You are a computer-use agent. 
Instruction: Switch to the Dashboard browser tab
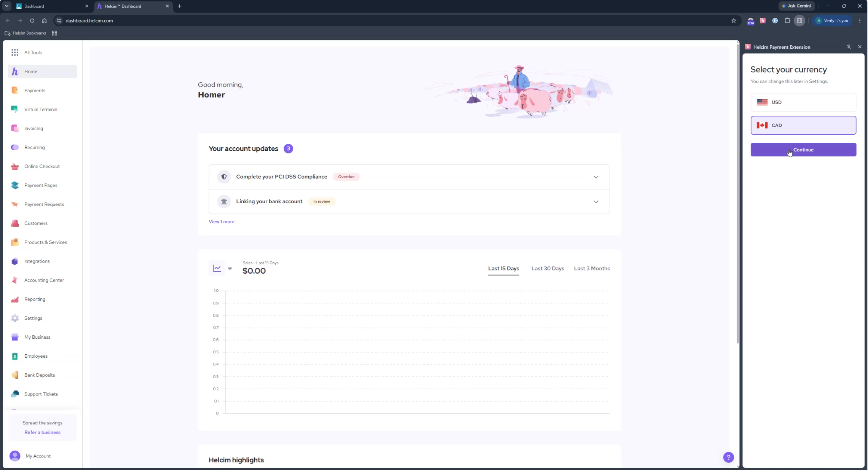pos(51,6)
